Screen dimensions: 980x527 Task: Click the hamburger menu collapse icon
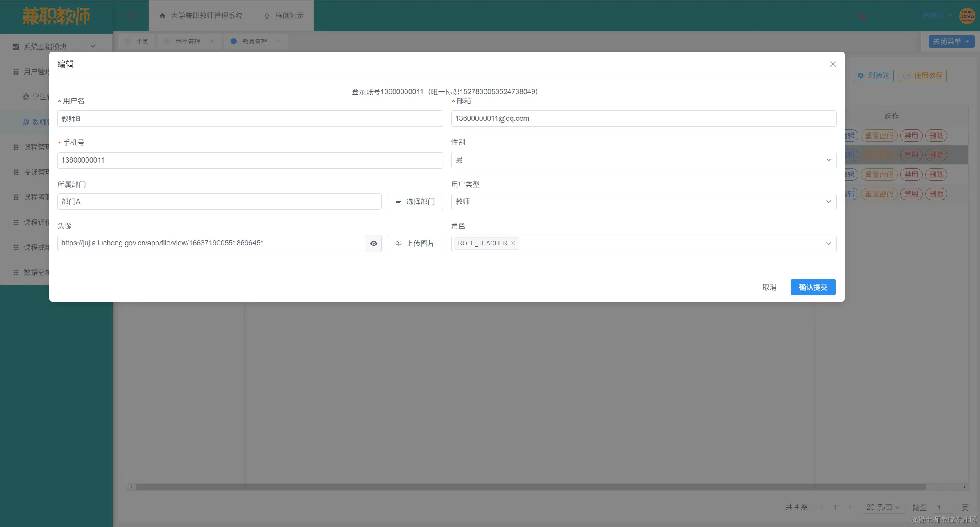point(132,16)
